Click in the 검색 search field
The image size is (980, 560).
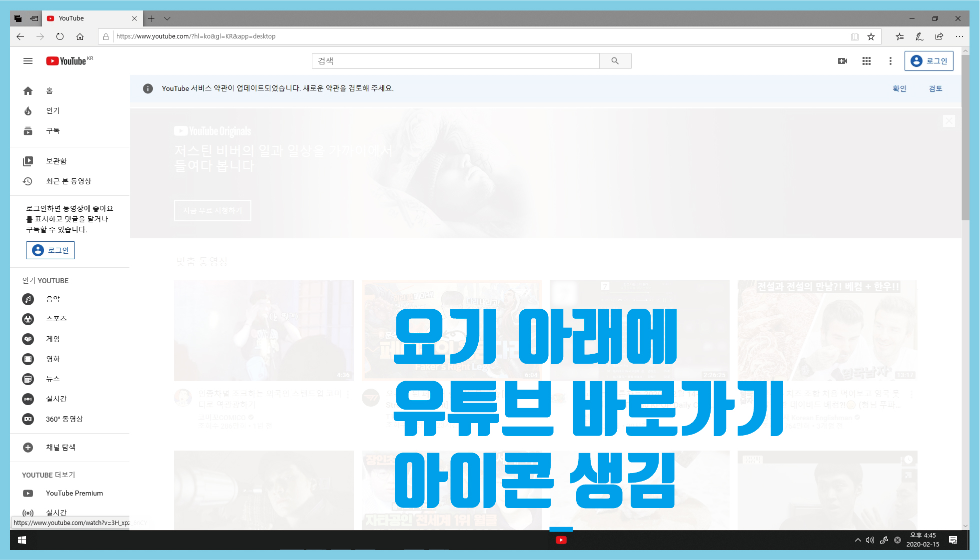455,61
